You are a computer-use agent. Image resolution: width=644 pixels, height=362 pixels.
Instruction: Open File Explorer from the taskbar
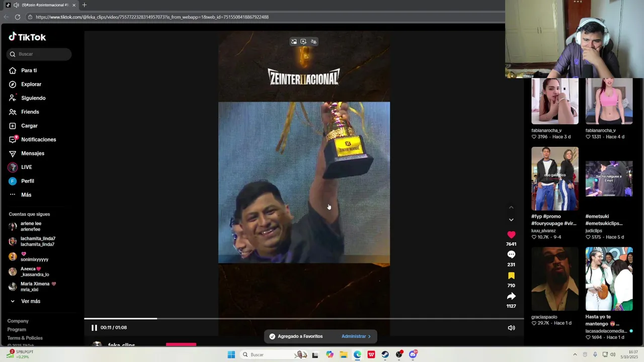[x=343, y=355]
